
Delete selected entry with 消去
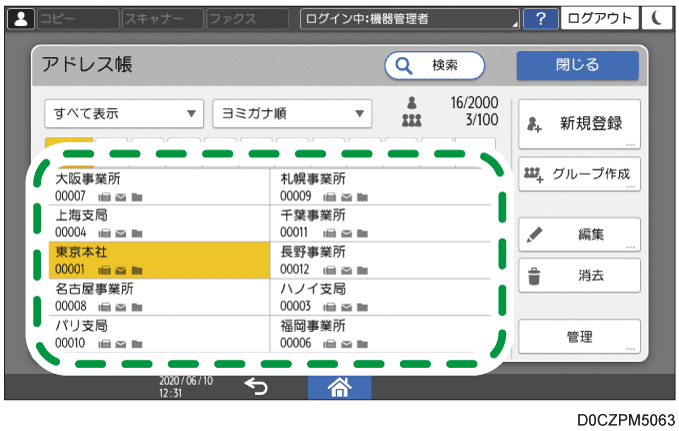579,275
